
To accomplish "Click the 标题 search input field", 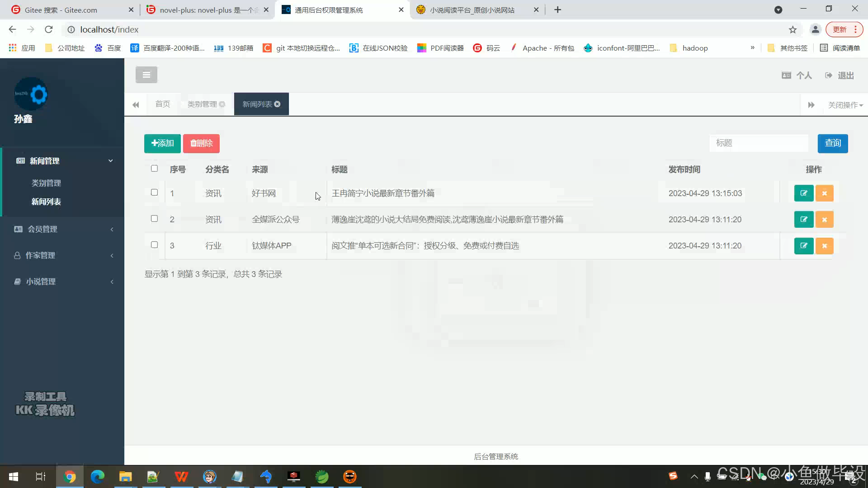I will [x=758, y=143].
